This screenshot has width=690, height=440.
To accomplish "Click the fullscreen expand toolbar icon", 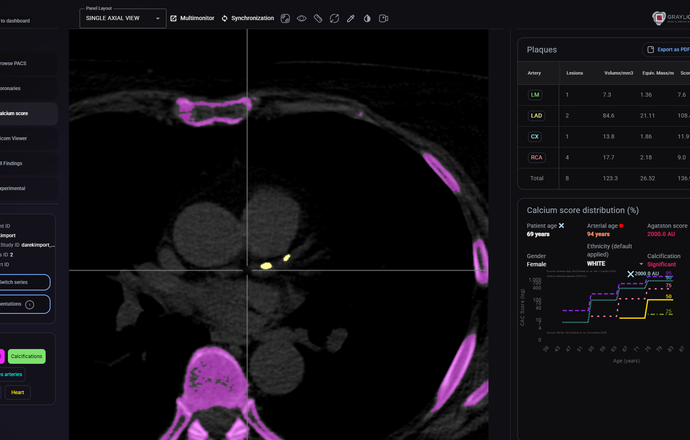I will [285, 18].
